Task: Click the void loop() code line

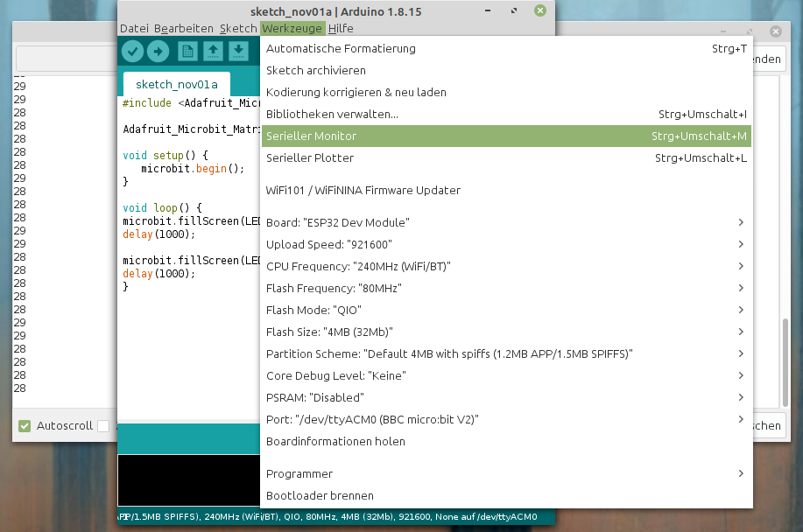Action: [162, 208]
